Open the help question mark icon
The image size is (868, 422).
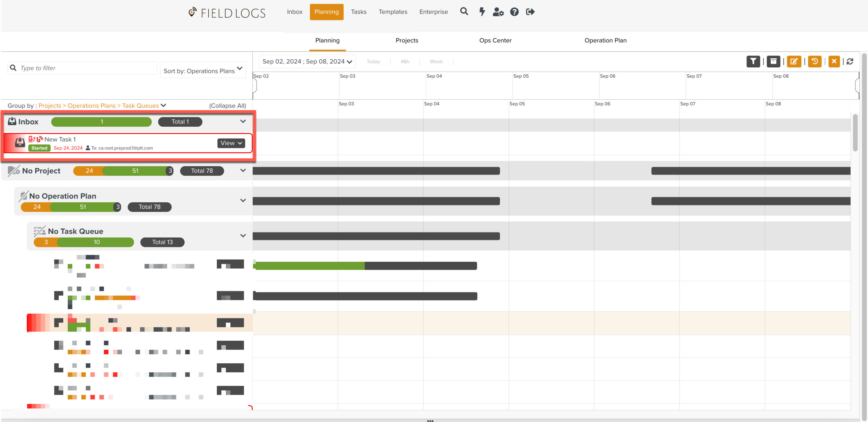click(x=514, y=12)
